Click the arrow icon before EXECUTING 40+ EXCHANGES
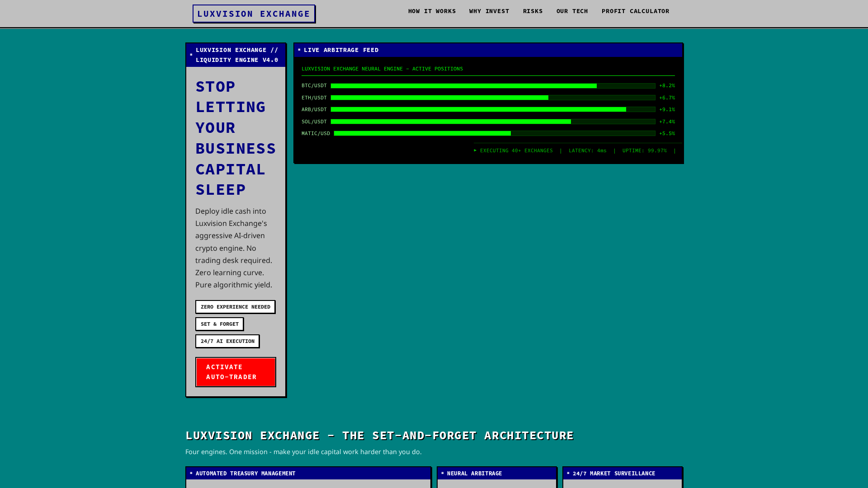 click(475, 150)
